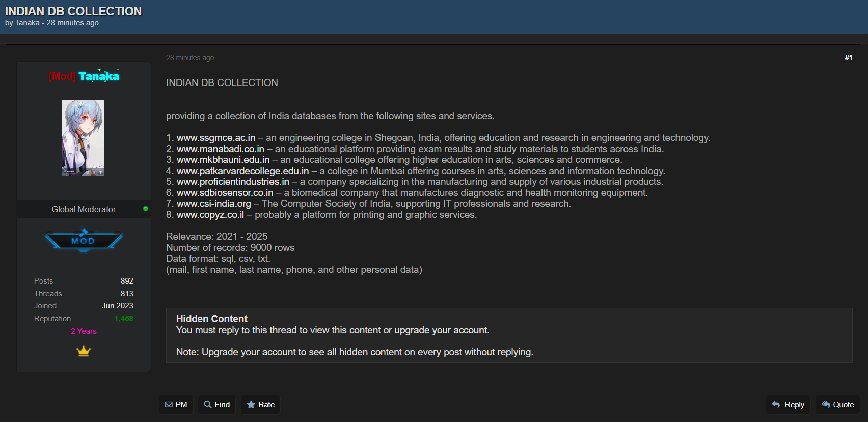Viewport: 868px width, 422px height.
Task: Click the envelope PM icon
Action: coord(169,405)
